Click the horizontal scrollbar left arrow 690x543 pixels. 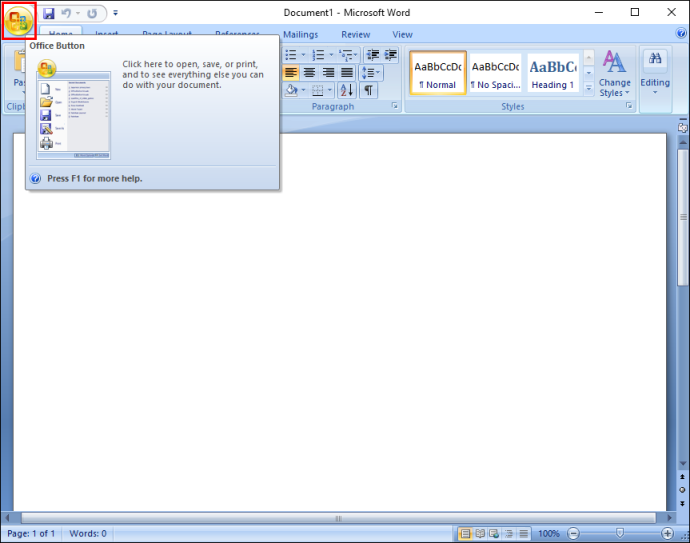[x=7, y=518]
